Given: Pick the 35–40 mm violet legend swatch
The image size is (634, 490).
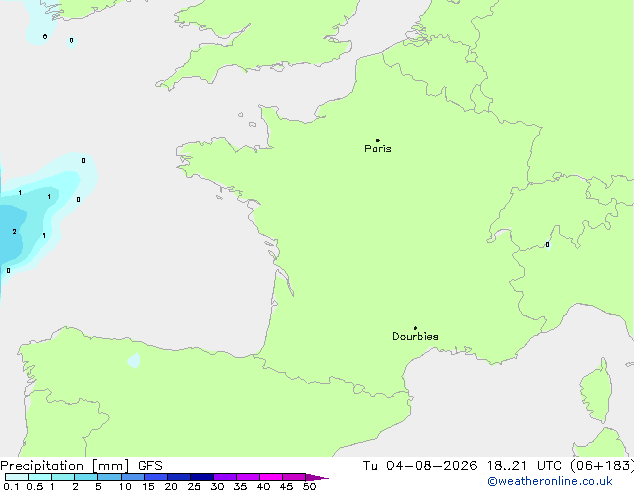Looking at the screenshot, I should [248, 477].
